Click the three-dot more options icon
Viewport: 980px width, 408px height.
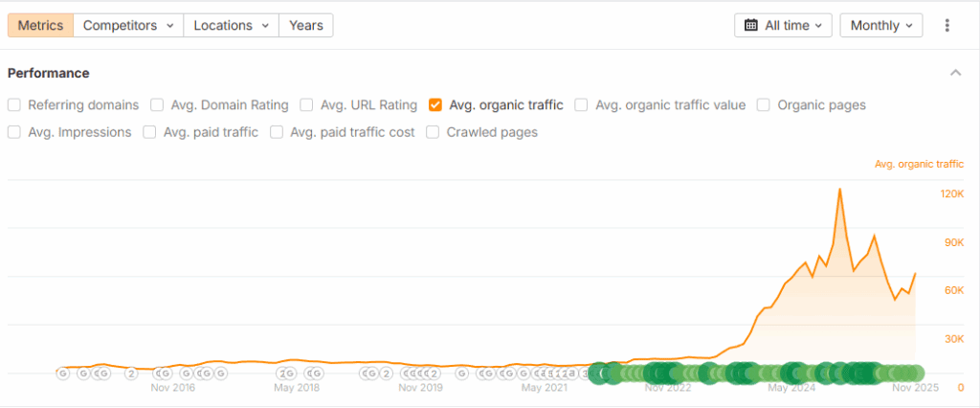(x=947, y=26)
